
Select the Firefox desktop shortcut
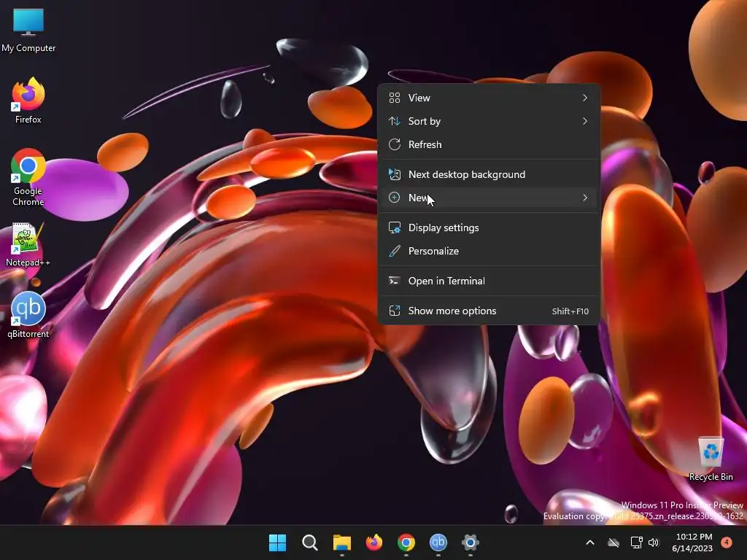click(x=28, y=101)
